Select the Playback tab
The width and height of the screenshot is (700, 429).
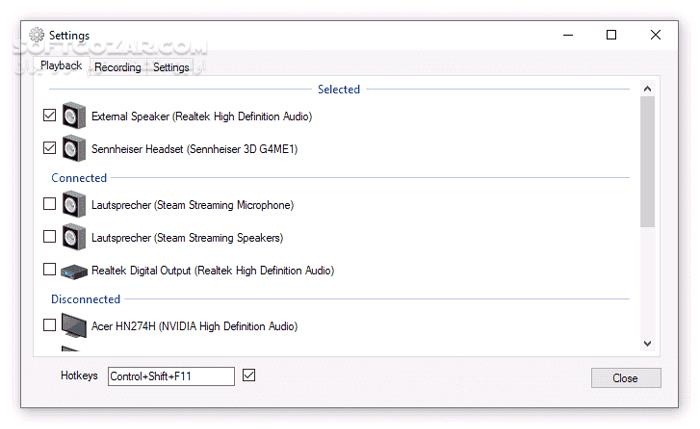click(x=61, y=66)
